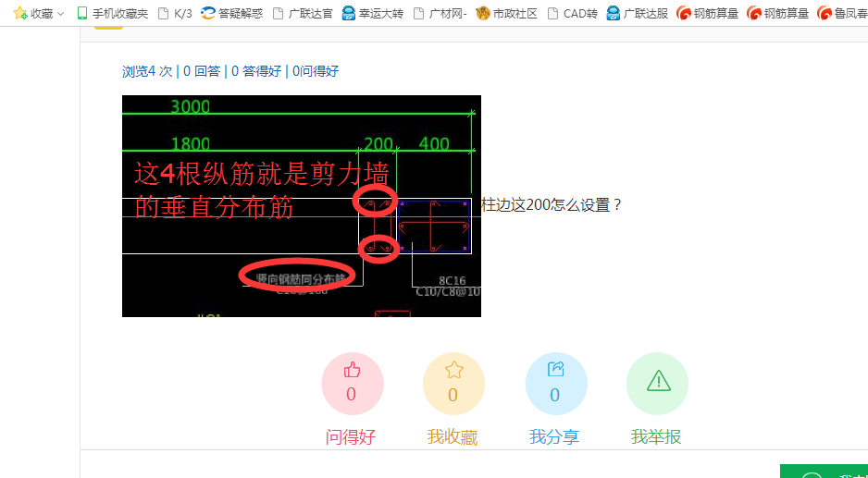The image size is (868, 478).
Task: Click the 0 答得好 count text
Action: (x=256, y=71)
